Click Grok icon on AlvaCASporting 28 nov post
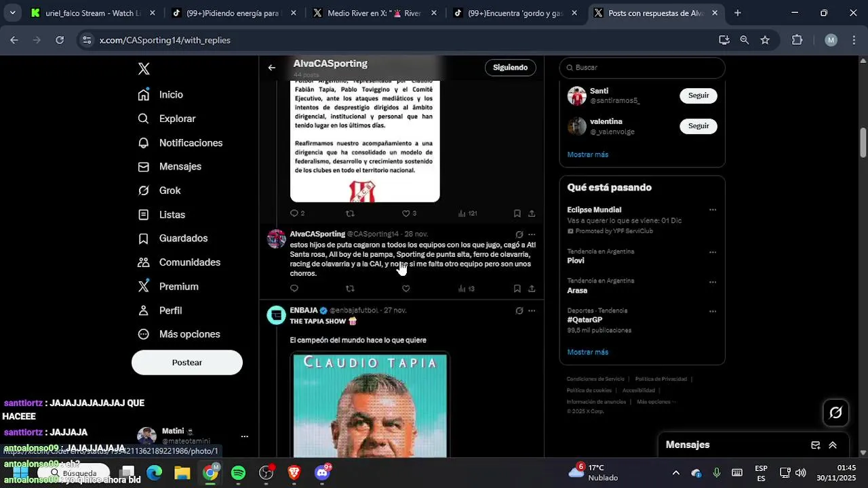 click(x=519, y=235)
